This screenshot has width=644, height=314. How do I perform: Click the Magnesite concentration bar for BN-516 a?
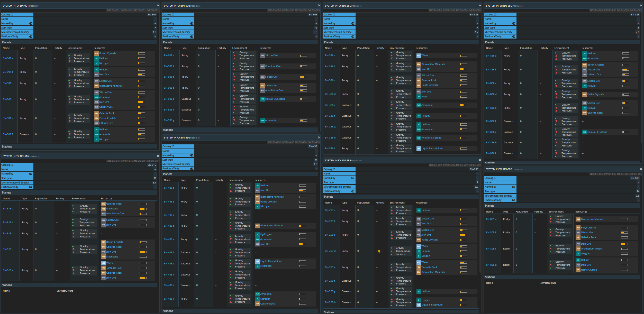tap(143, 209)
